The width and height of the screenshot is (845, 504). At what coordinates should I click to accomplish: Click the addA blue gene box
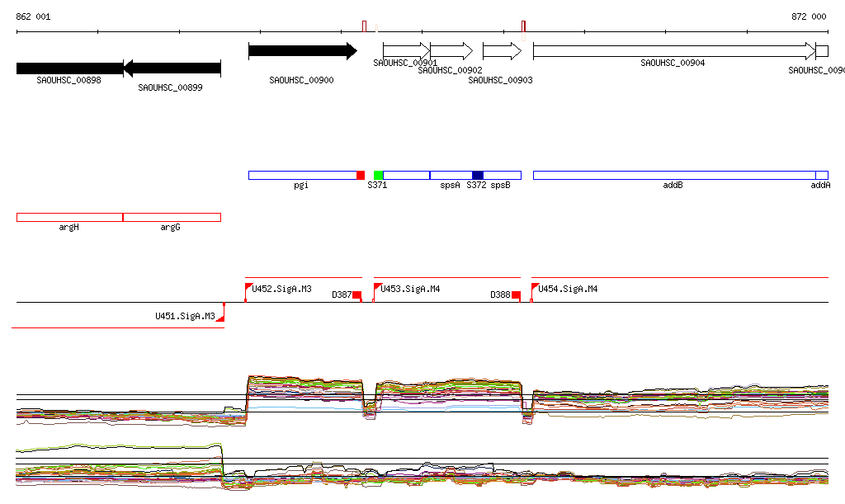(822, 175)
